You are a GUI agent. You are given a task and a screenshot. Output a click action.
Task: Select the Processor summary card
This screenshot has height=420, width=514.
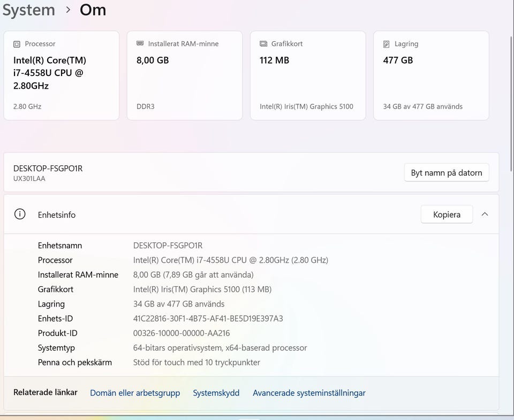coord(61,75)
